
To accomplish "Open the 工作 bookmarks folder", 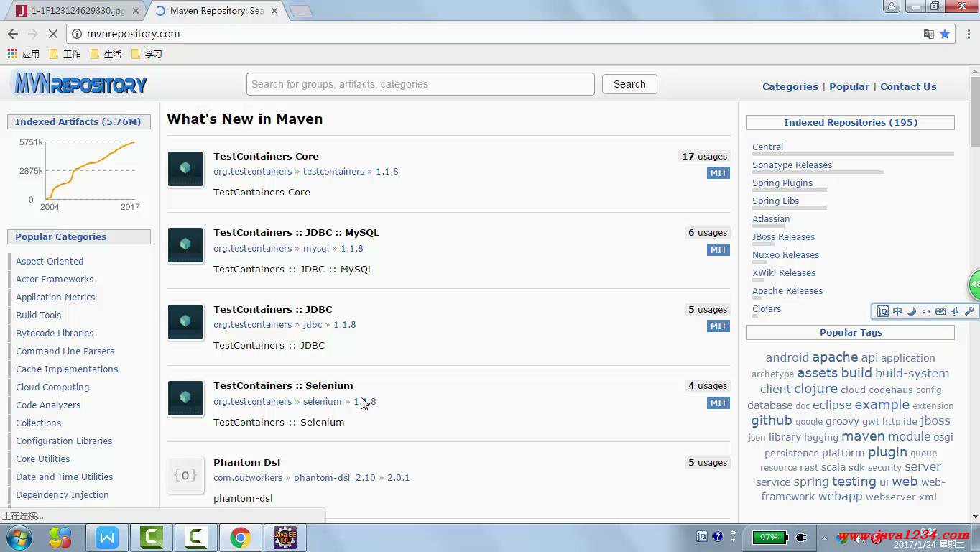I will (65, 54).
